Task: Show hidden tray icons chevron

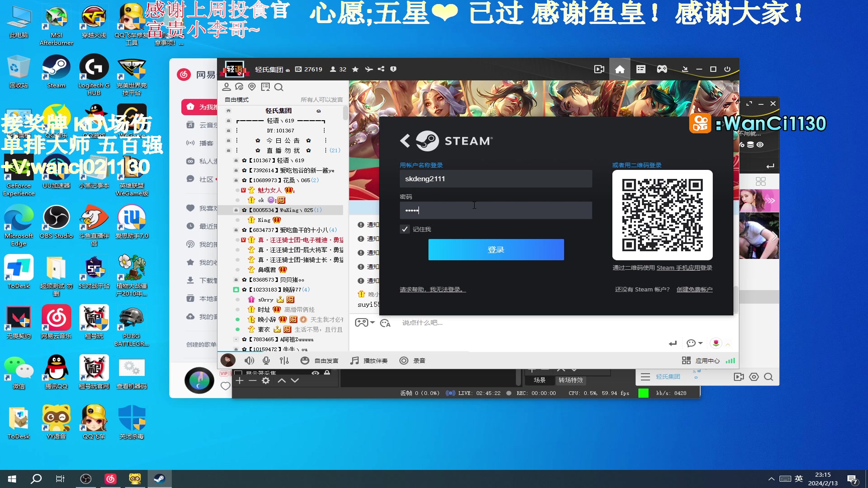Action: [771, 479]
